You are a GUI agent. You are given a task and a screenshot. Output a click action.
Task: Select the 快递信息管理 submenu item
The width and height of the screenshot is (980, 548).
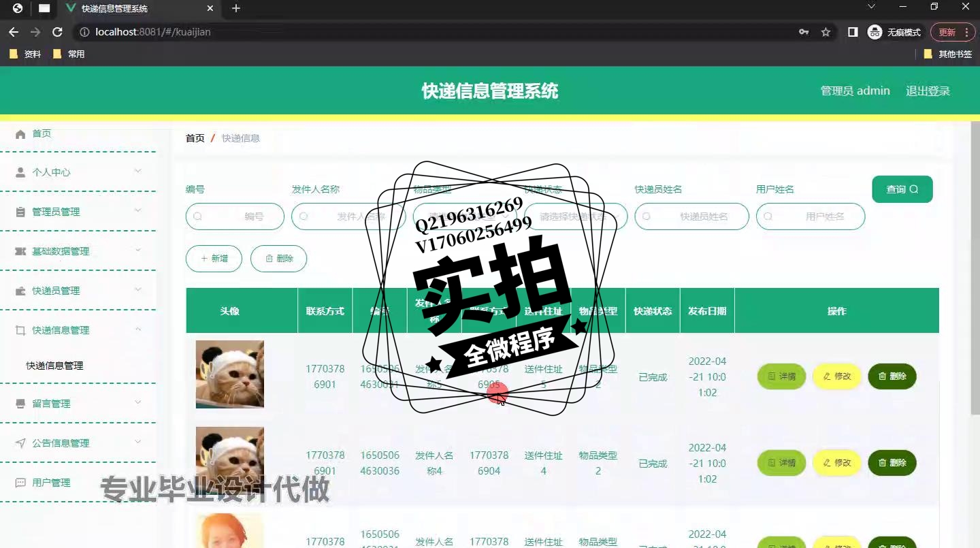click(55, 366)
